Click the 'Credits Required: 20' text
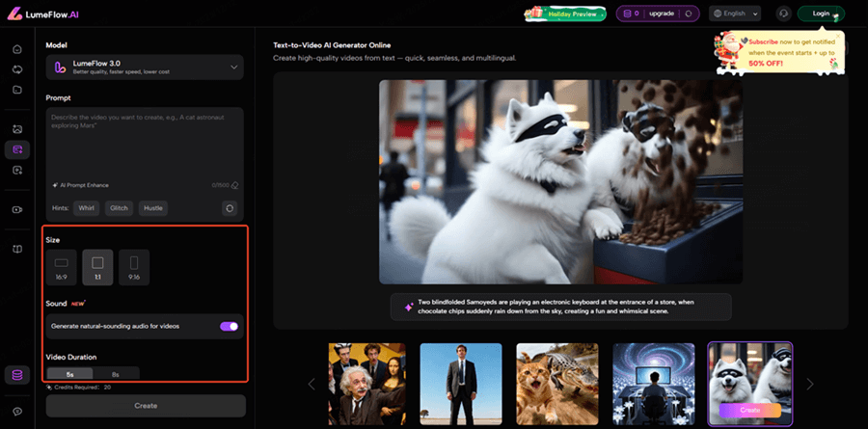Screen dimensions: 868x429 click(82, 388)
